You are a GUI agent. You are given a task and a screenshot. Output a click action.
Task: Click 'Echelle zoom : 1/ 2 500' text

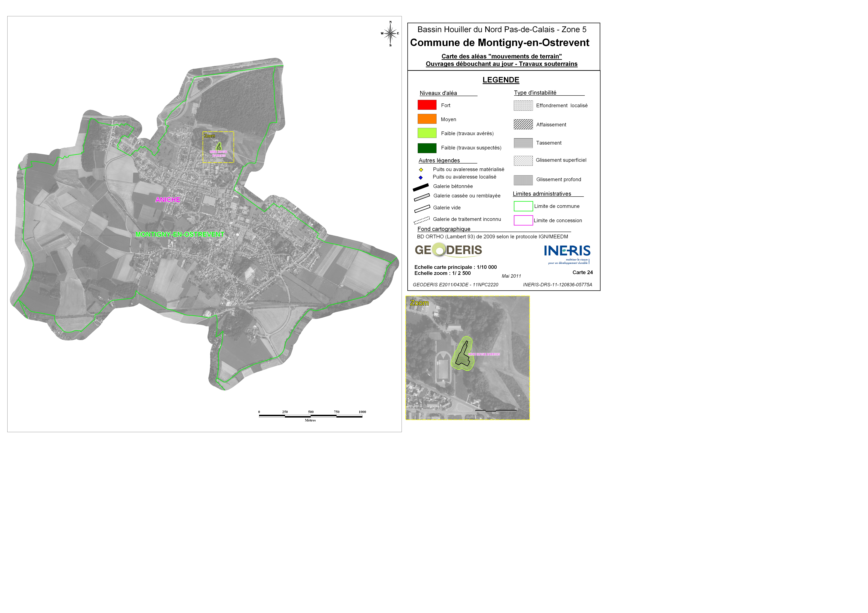click(x=443, y=273)
